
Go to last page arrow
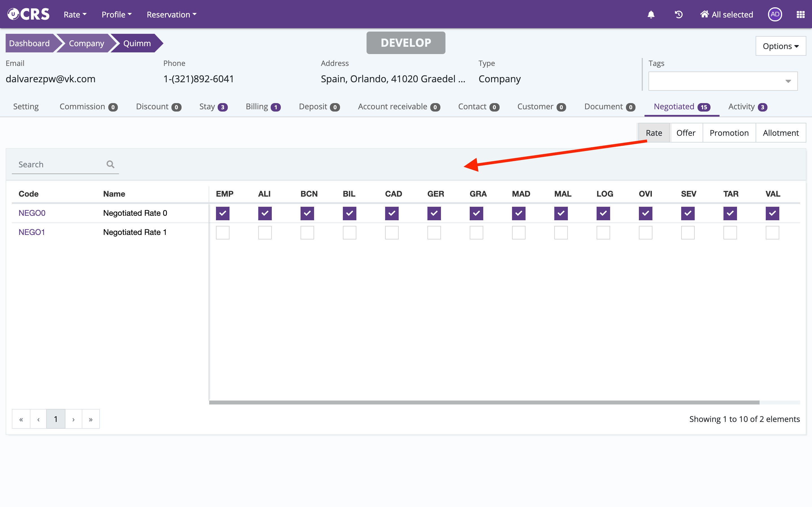(91, 419)
